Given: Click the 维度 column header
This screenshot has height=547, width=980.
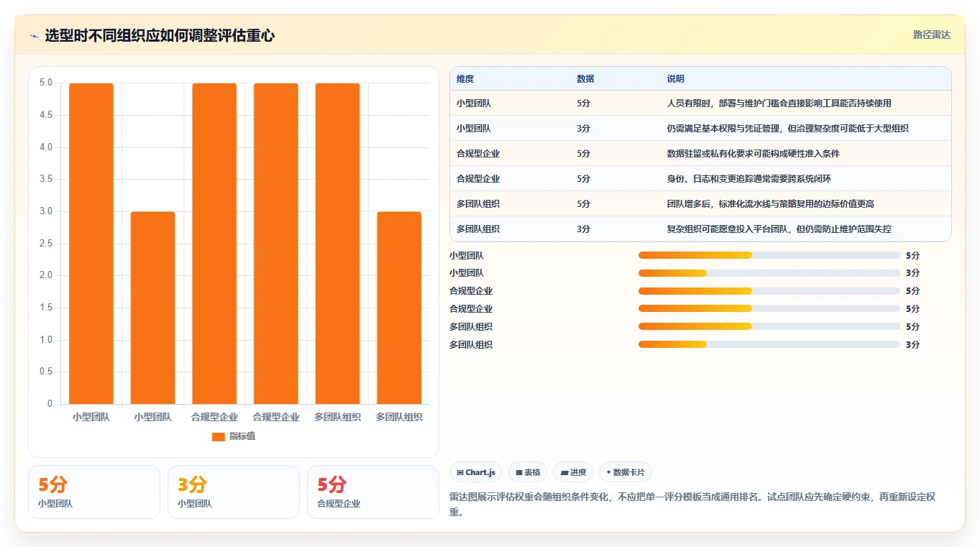Looking at the screenshot, I should [x=465, y=79].
